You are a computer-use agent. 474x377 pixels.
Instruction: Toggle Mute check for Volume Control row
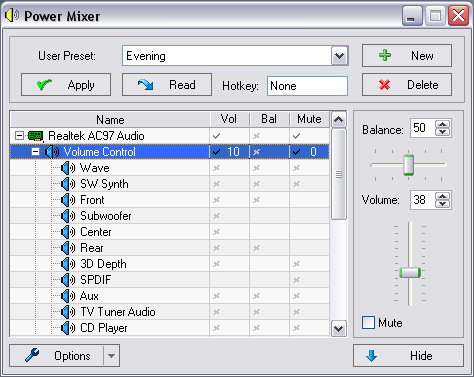[x=296, y=152]
